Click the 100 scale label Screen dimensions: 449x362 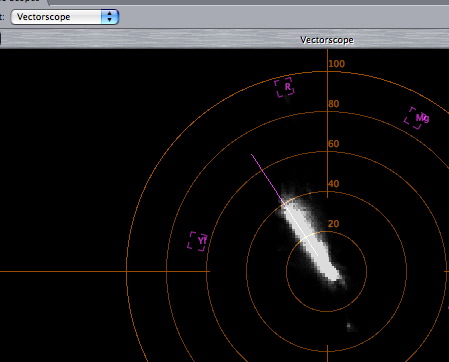(x=337, y=64)
